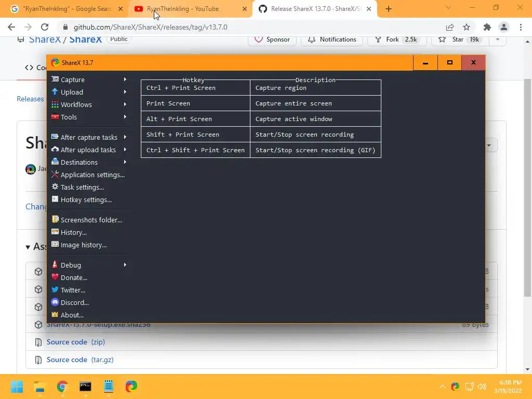Star the ShareX repository
The image size is (532, 399).
[460, 39]
